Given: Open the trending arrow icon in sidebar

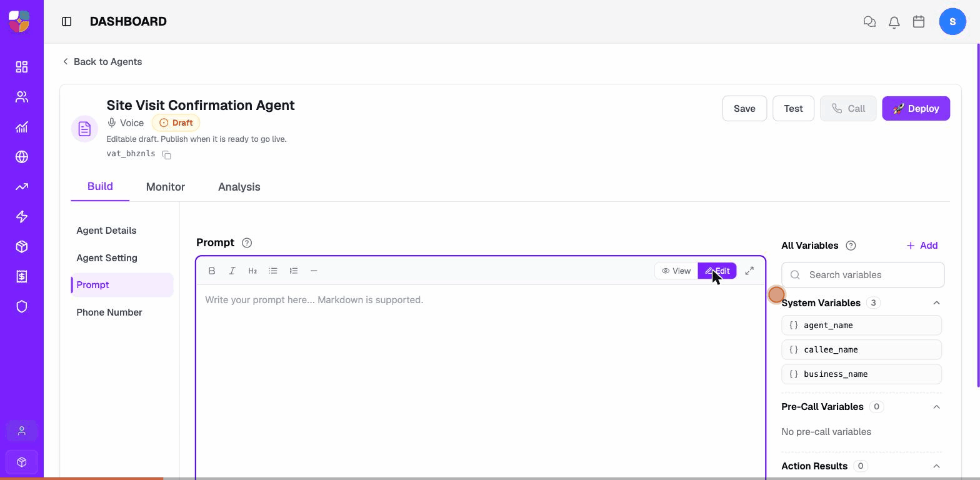Looking at the screenshot, I should pos(22,187).
